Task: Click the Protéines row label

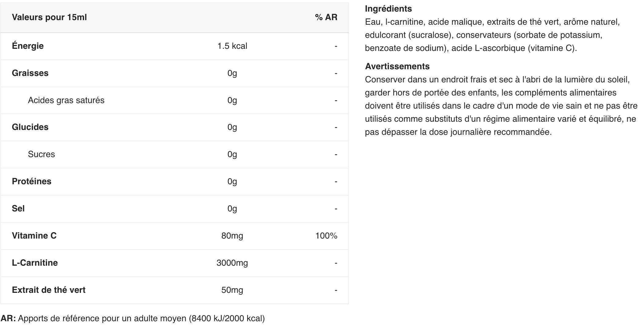Action: (32, 181)
